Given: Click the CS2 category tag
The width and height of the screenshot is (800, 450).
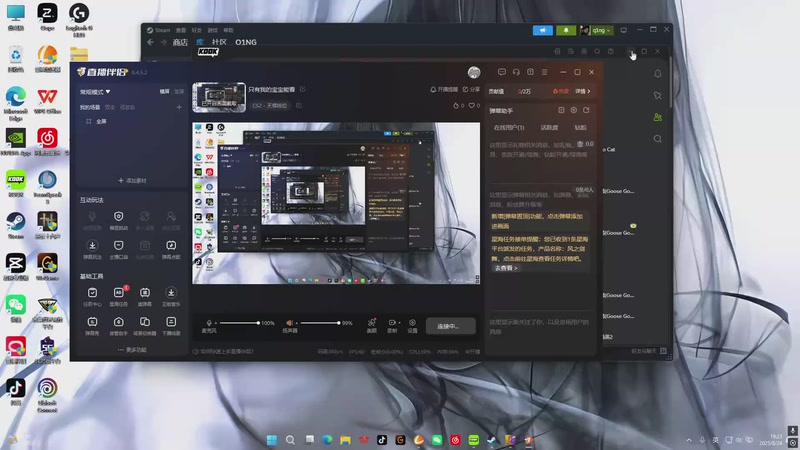Looking at the screenshot, I should [270, 106].
